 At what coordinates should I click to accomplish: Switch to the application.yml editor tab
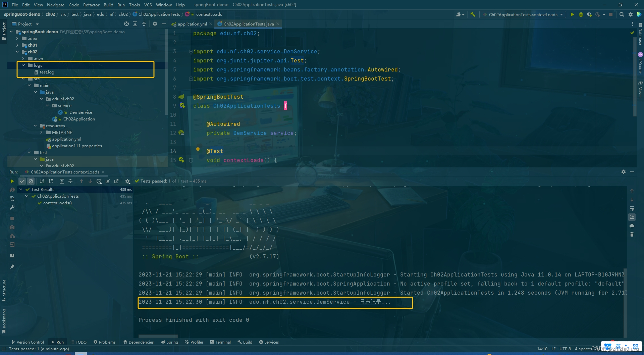(x=192, y=24)
